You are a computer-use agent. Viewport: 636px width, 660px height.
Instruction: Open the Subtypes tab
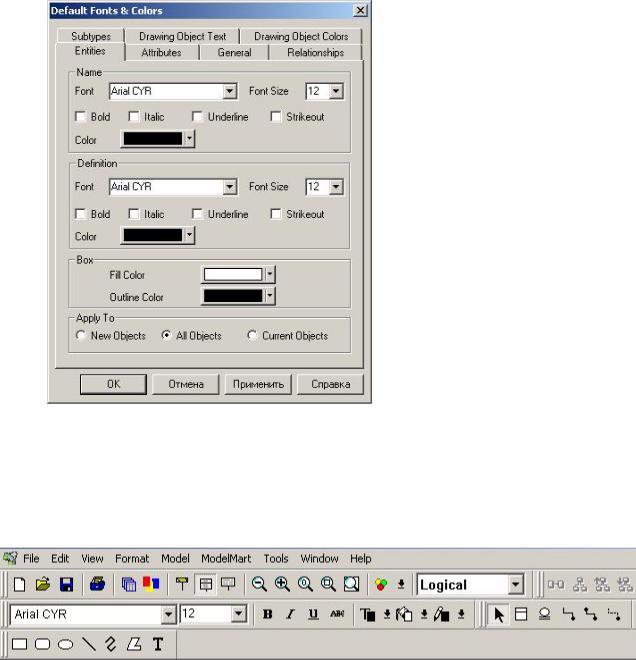90,37
